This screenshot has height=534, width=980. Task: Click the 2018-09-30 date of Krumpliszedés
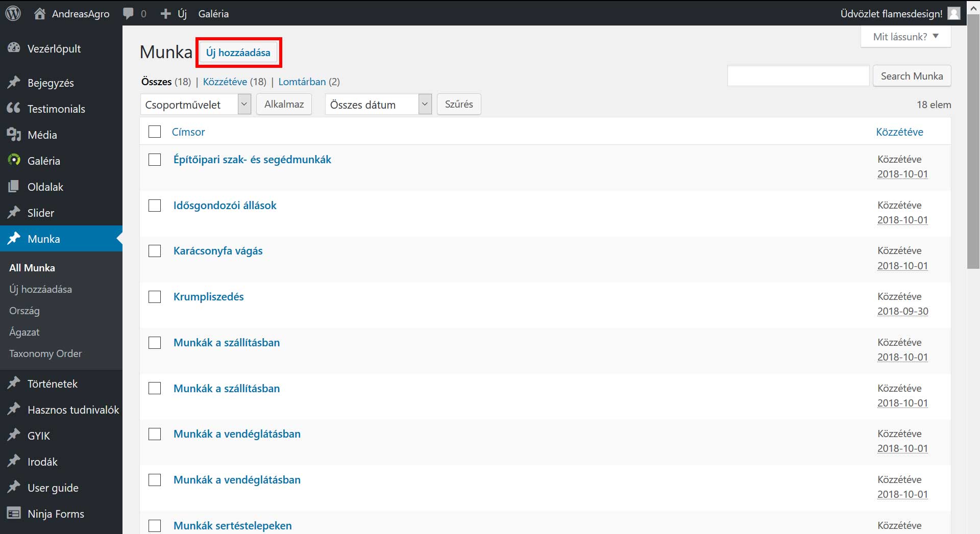902,311
